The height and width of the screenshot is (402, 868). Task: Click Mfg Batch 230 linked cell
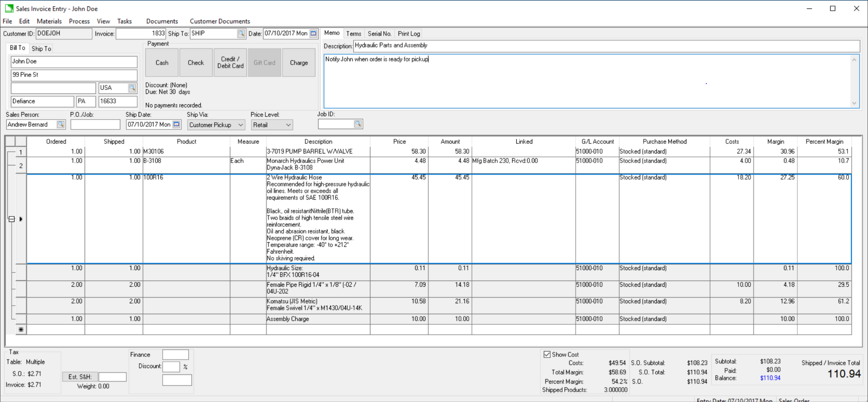[524, 165]
